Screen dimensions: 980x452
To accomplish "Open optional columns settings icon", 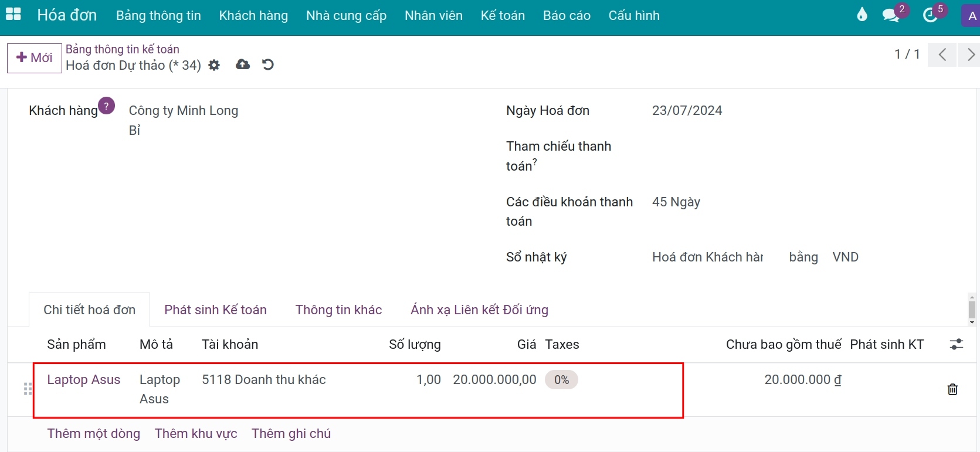I will (957, 344).
